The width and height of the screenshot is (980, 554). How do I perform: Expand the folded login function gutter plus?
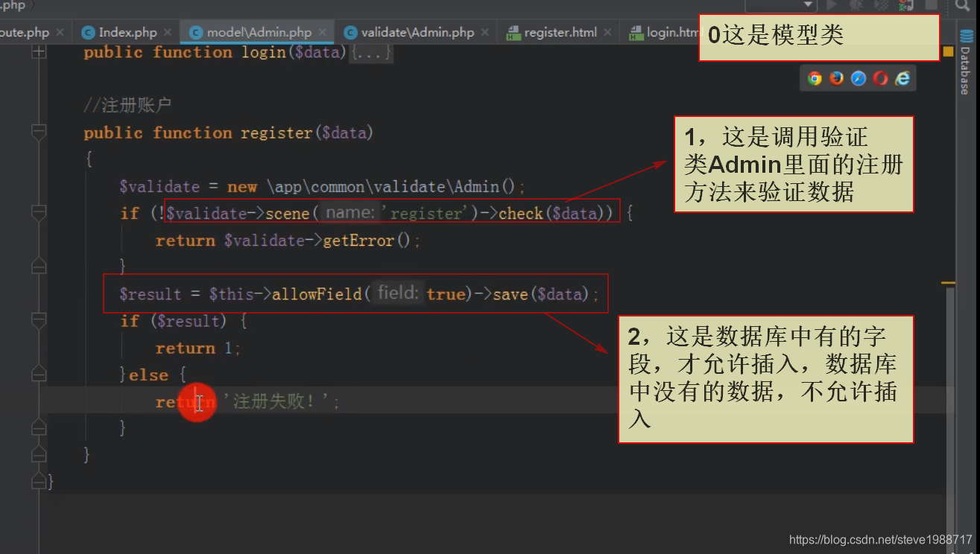pyautogui.click(x=39, y=52)
